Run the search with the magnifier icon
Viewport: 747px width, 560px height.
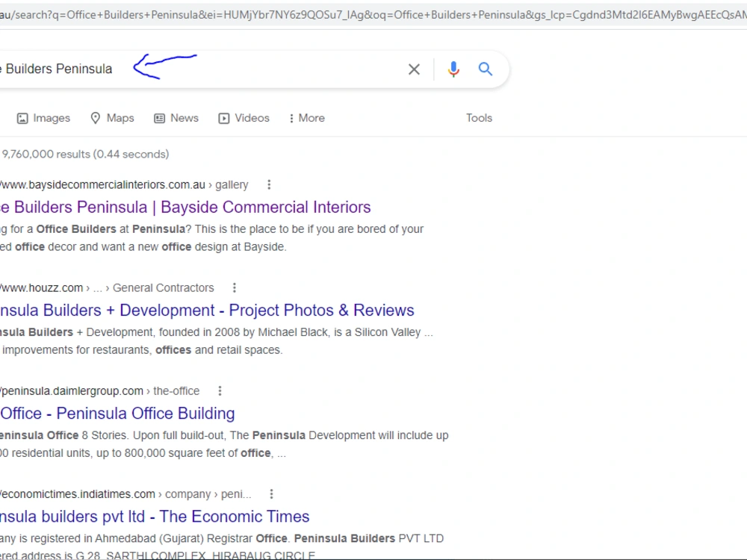coord(485,69)
